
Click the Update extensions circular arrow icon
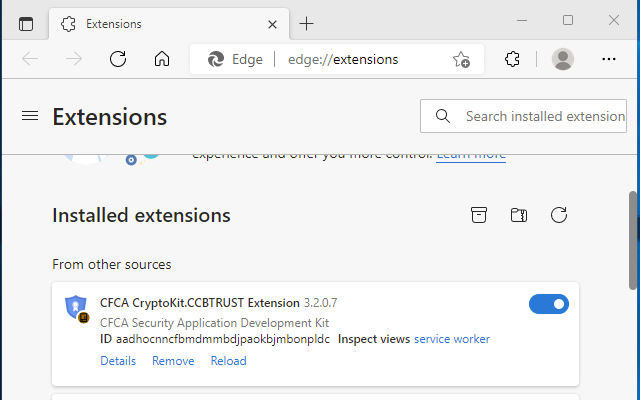559,215
